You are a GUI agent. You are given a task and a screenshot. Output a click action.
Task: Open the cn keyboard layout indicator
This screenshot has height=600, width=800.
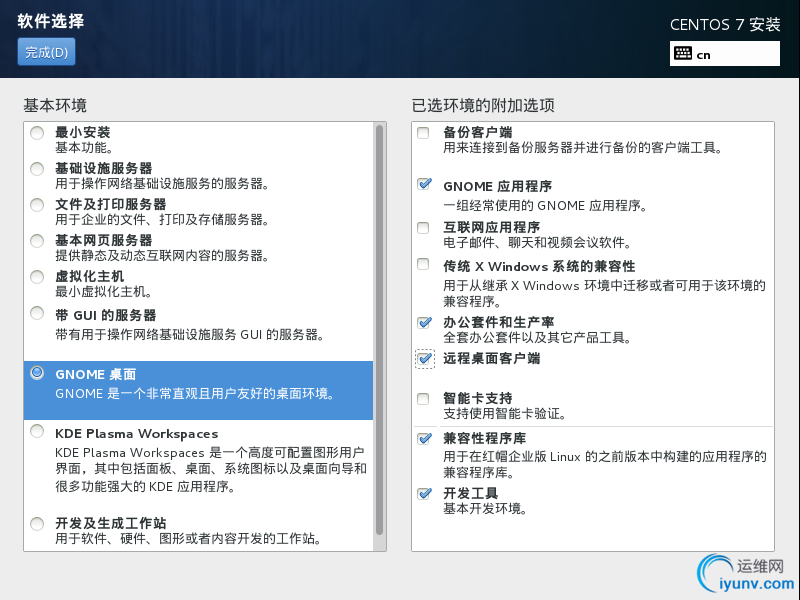pyautogui.click(x=724, y=54)
